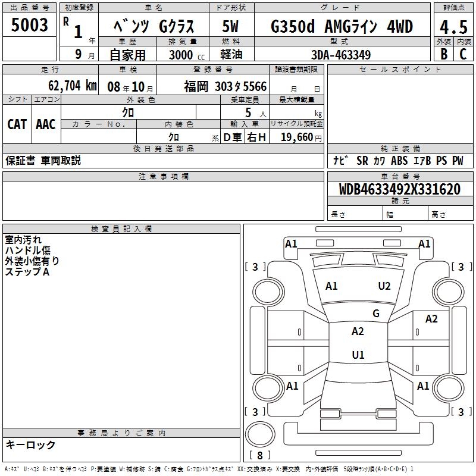The image size is (476, 476).
Task: Select the A1 scratch marker on the hood
Action: pyautogui.click(x=331, y=286)
